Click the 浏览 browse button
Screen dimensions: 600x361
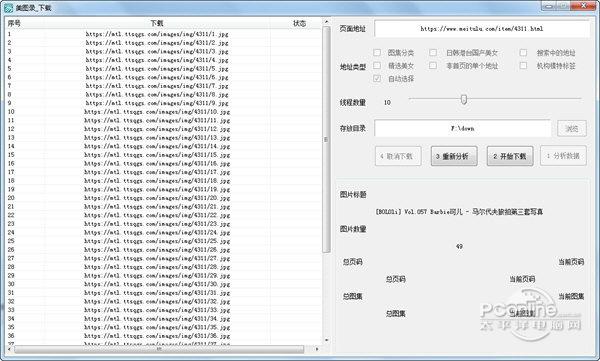(x=572, y=129)
